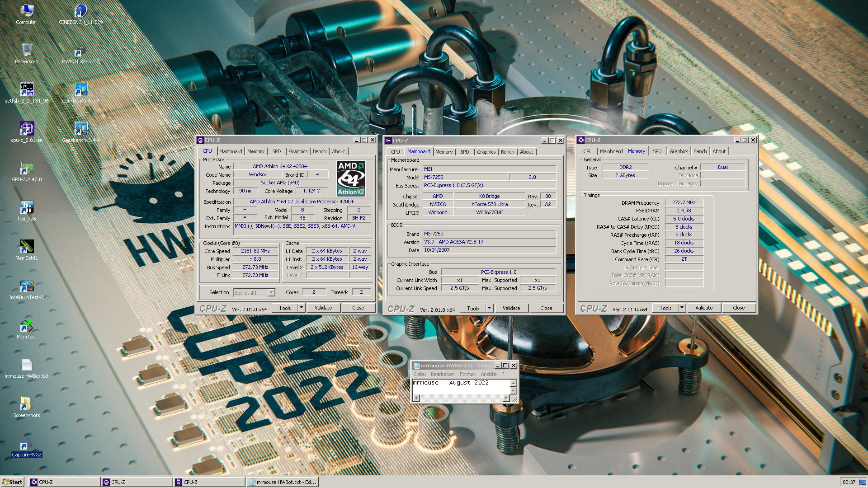Image resolution: width=868 pixels, height=488 pixels.
Task: Open Graphics tab in left CPU-Z window
Action: (298, 151)
